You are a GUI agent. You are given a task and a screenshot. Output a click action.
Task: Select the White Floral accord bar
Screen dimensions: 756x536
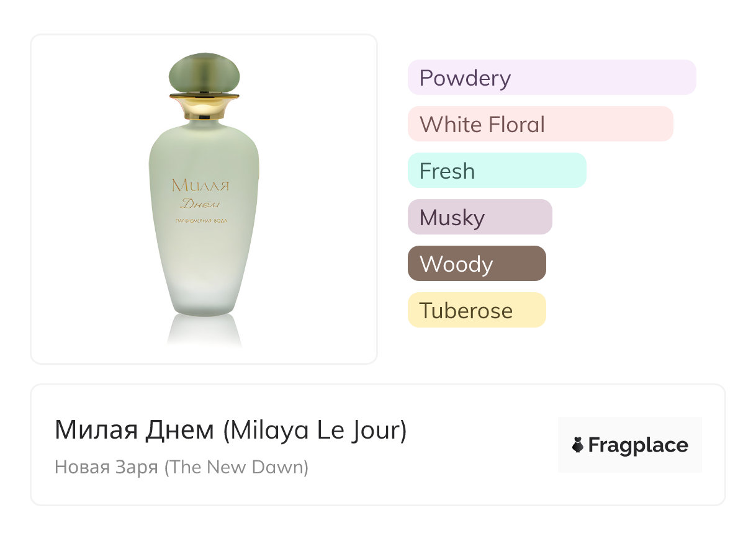click(x=540, y=124)
